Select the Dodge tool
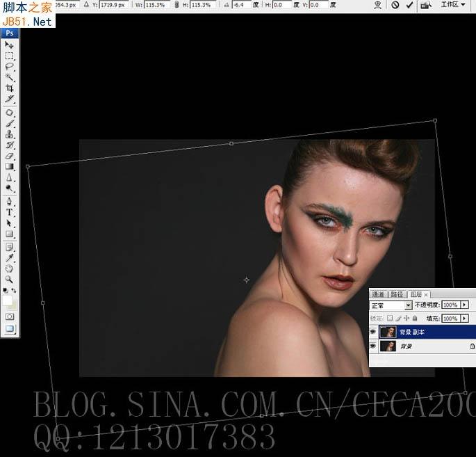 coord(9,188)
